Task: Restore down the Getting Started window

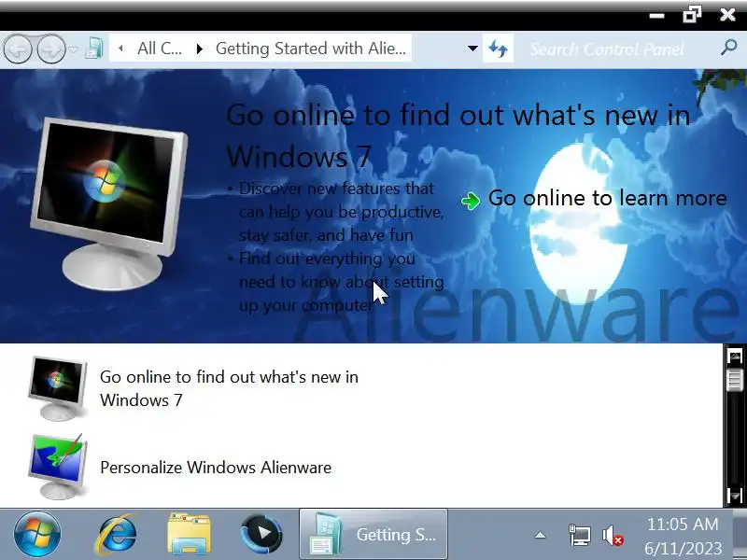Action: click(x=692, y=14)
